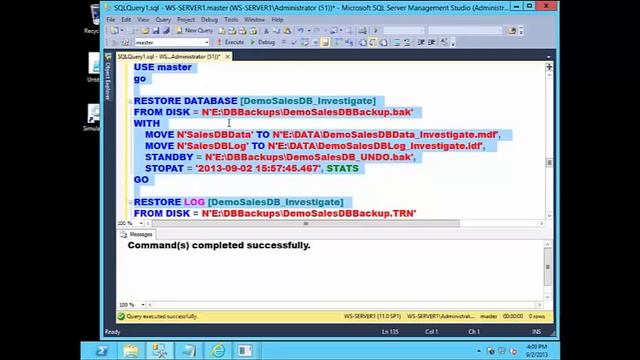This screenshot has height=360, width=640.
Task: Click the Analysis Services MDX Query icon
Action: (232, 31)
